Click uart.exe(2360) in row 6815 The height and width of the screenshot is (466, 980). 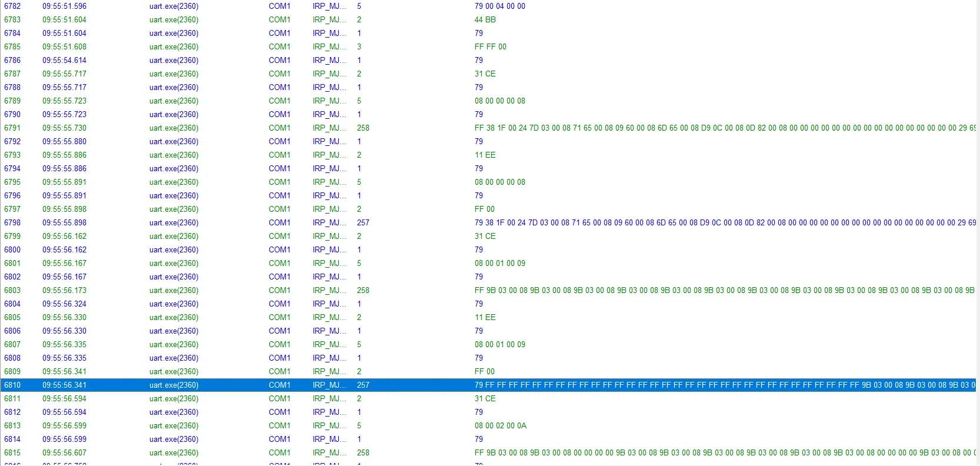(174, 453)
